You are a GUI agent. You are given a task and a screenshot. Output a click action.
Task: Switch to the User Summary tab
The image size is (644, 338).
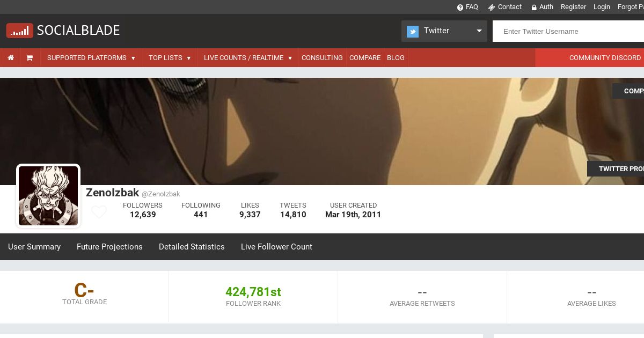click(x=34, y=247)
